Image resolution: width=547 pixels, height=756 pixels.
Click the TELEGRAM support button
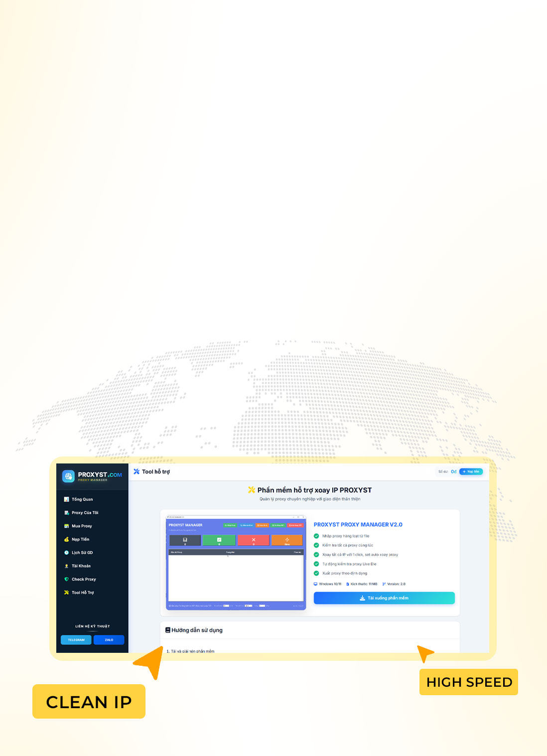coord(76,640)
